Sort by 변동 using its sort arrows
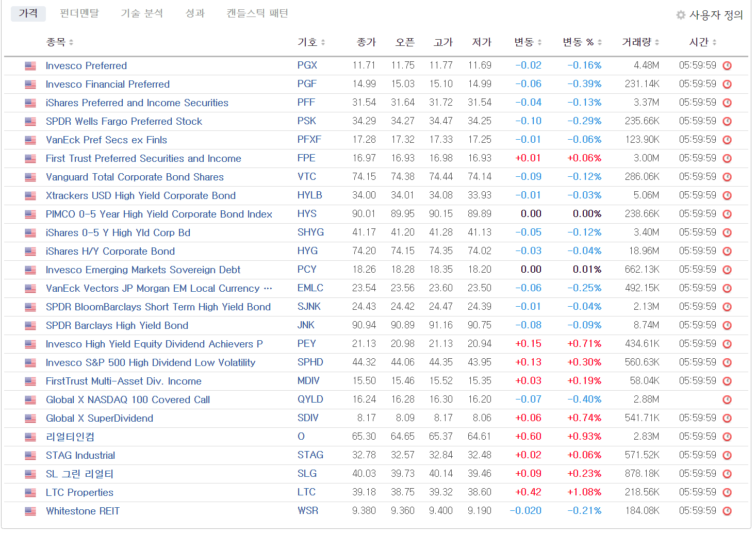This screenshot has width=756, height=533. click(x=539, y=42)
